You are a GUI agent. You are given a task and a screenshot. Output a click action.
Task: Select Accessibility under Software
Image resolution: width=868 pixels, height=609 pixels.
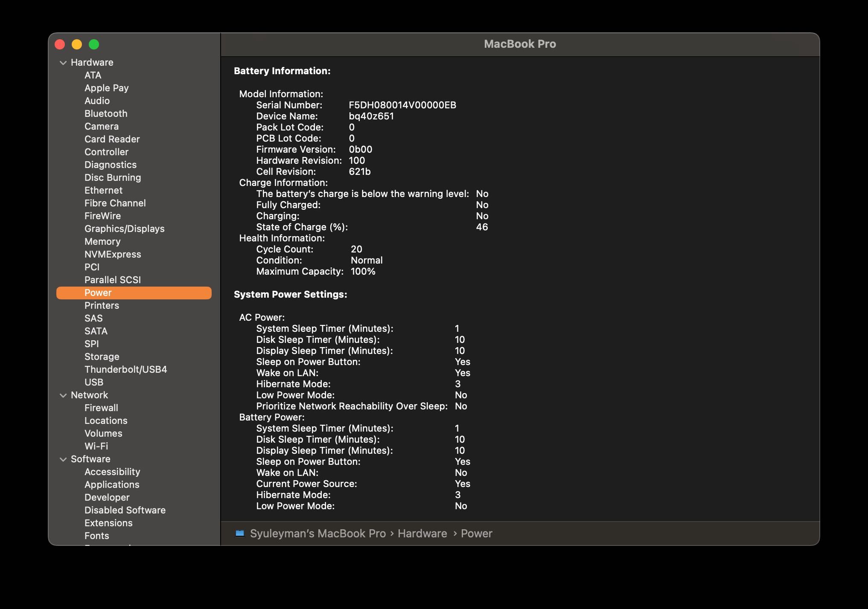[112, 472]
